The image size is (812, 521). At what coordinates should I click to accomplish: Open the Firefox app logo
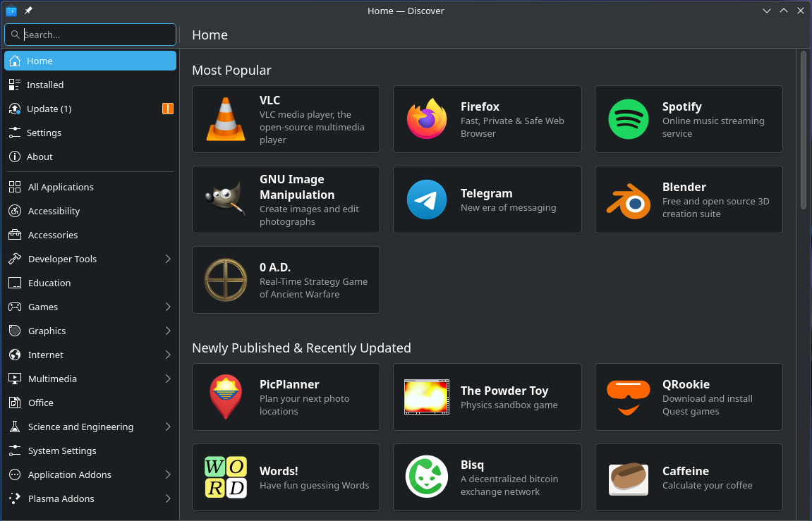click(x=427, y=119)
